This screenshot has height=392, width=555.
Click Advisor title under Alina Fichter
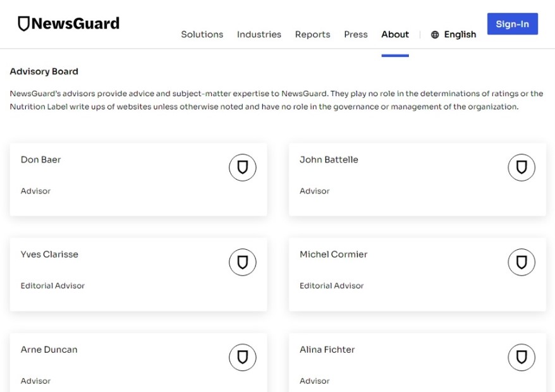click(315, 381)
